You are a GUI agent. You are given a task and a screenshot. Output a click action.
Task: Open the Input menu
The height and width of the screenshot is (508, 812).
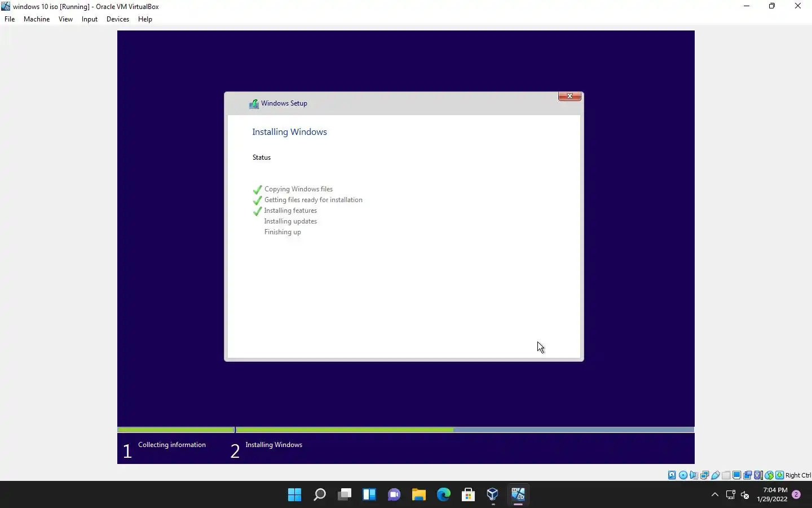(89, 19)
